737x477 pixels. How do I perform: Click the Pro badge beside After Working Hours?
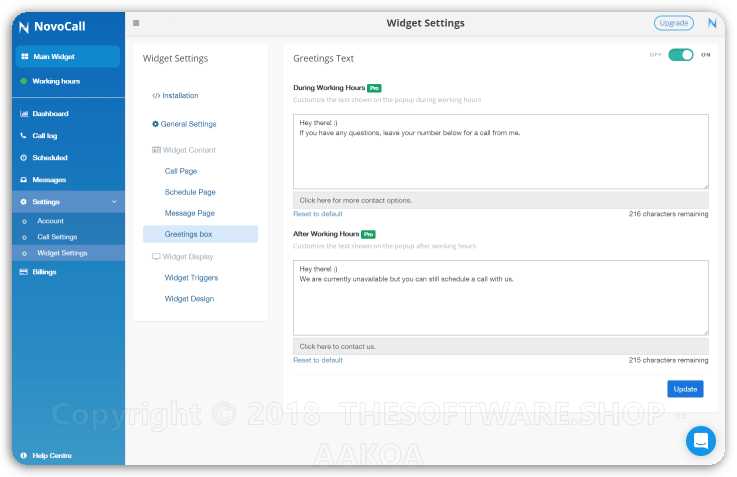368,235
